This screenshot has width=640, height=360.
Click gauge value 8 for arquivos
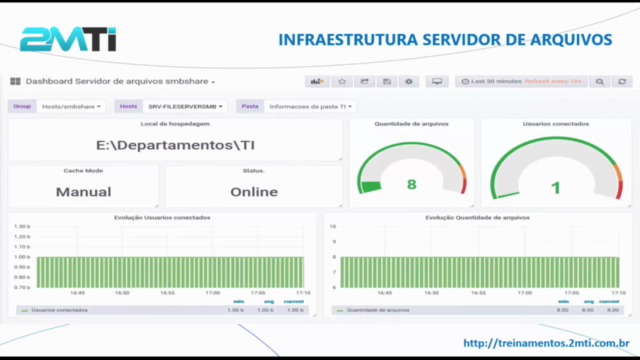411,184
